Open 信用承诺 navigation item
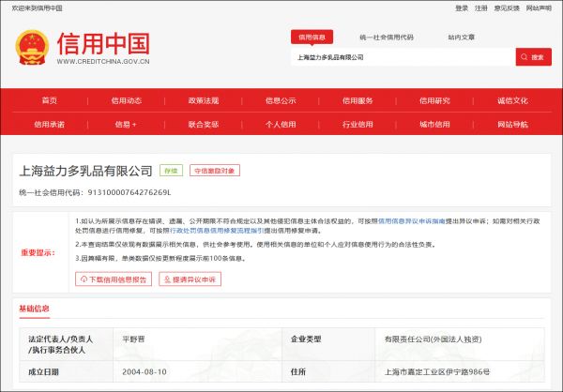563x392 pixels. 49,124
